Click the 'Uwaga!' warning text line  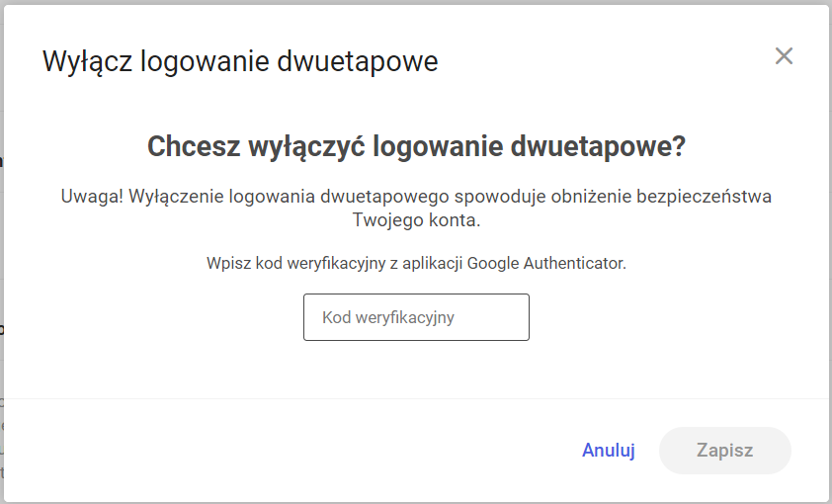tap(416, 197)
